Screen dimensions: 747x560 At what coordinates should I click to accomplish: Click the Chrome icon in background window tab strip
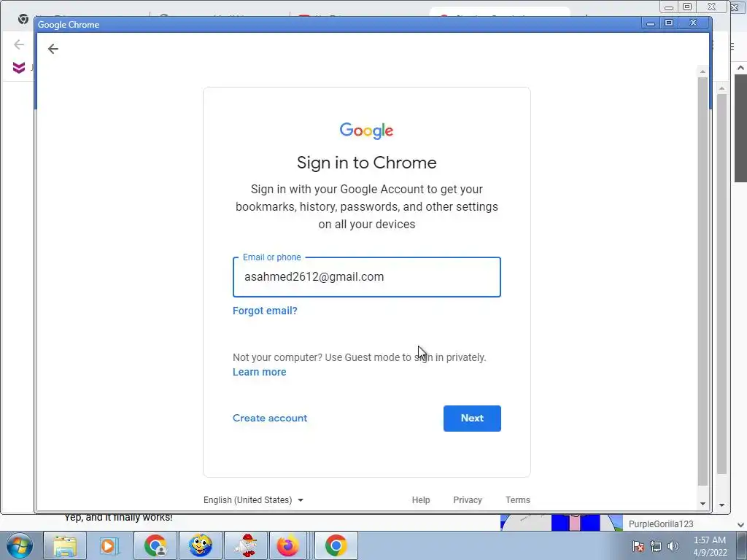point(23,19)
